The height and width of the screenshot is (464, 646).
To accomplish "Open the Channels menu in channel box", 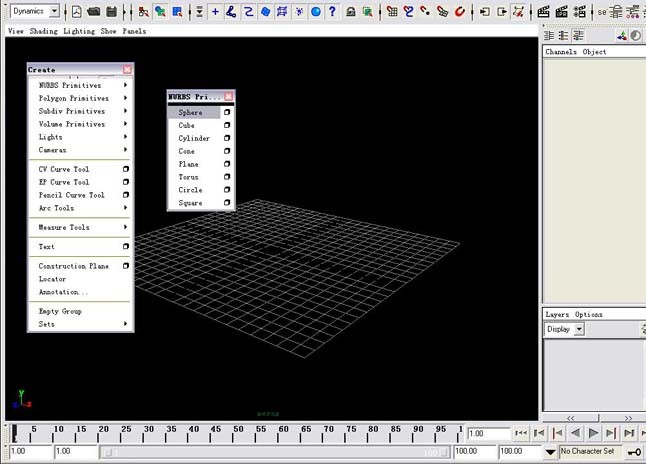I will coord(561,52).
